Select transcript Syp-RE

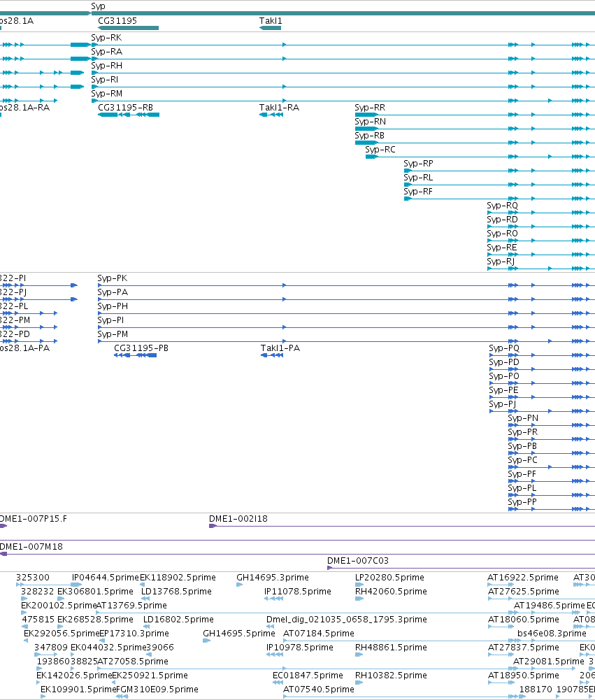click(502, 248)
